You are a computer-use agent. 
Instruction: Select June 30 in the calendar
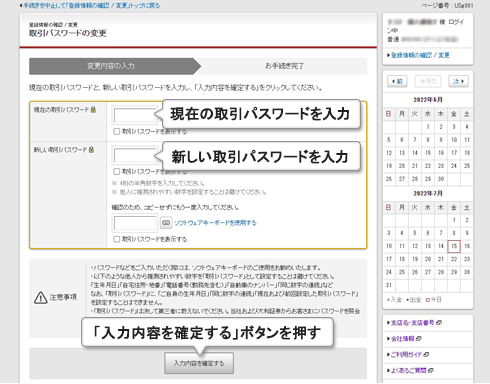click(x=441, y=179)
